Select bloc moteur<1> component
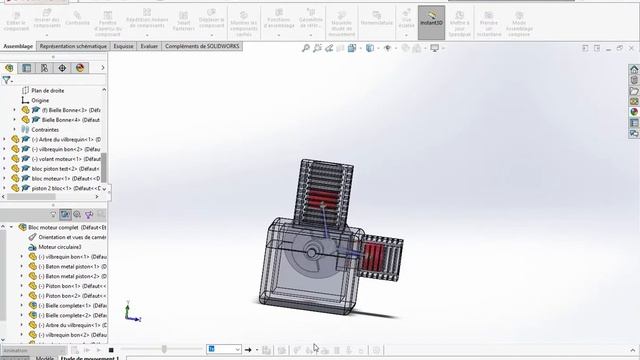This screenshot has height=360, width=640. pyautogui.click(x=66, y=179)
